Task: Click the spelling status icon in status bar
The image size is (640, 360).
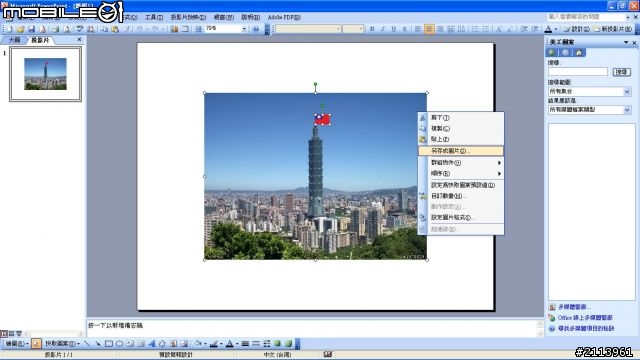Action: (328, 354)
